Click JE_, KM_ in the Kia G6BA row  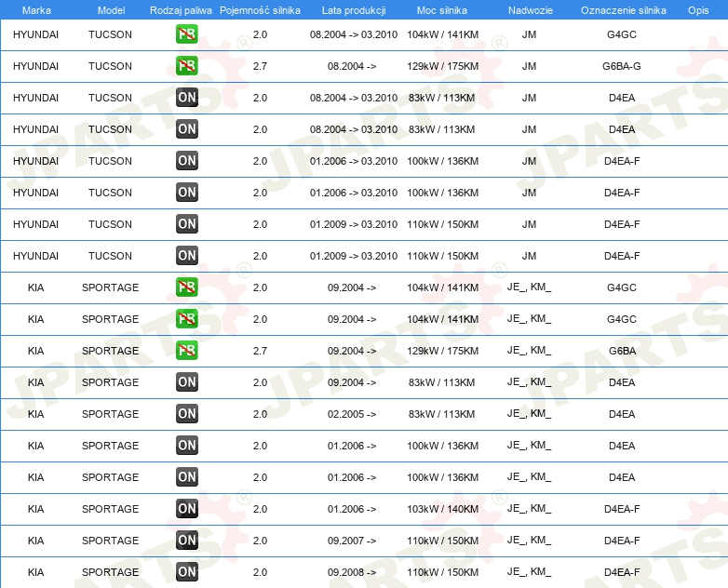pyautogui.click(x=529, y=351)
